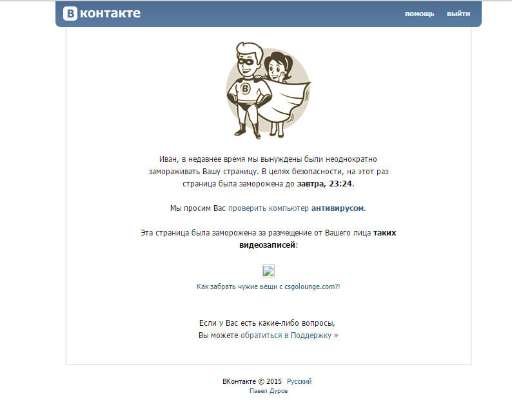This screenshot has height=420, width=512.
Task: Click the bold "антивирусом" link text
Action: [339, 208]
